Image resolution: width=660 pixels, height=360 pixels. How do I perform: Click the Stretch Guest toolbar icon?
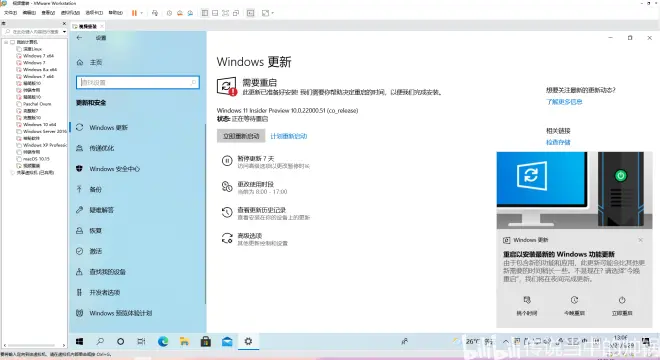[x=265, y=13]
